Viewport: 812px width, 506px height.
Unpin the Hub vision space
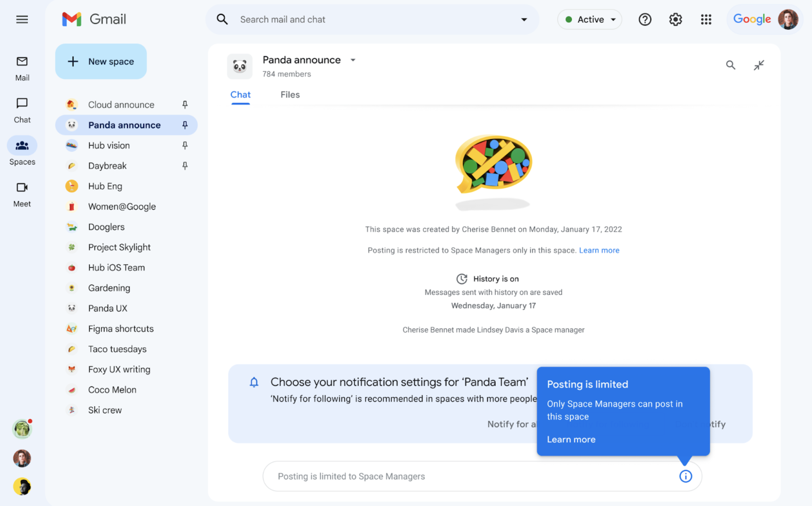[x=185, y=145]
